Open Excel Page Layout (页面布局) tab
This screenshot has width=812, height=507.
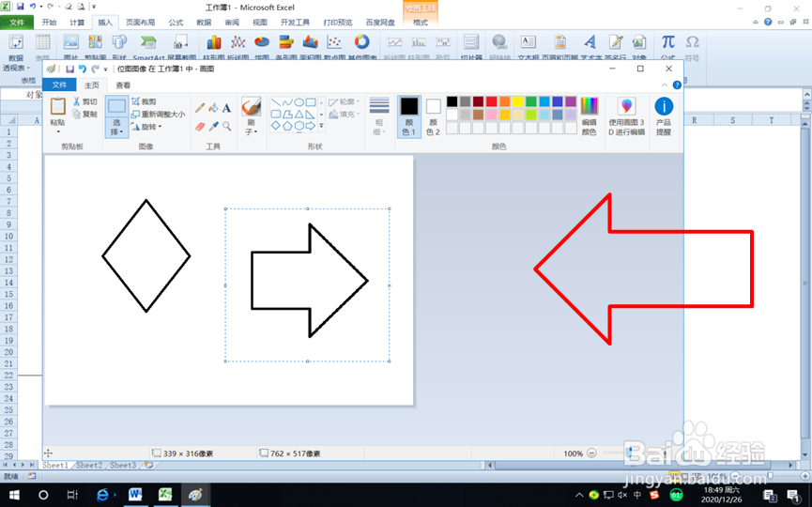pos(140,23)
